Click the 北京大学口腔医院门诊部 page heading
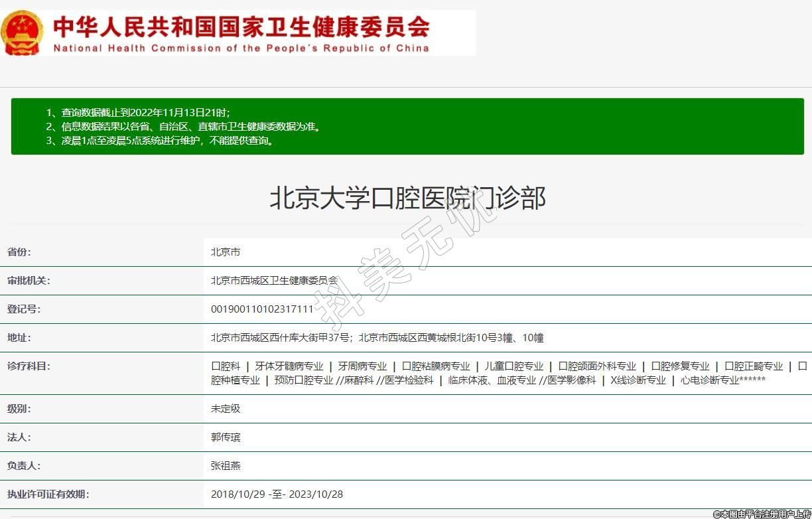Viewport: 812px width, 519px height. 407,198
